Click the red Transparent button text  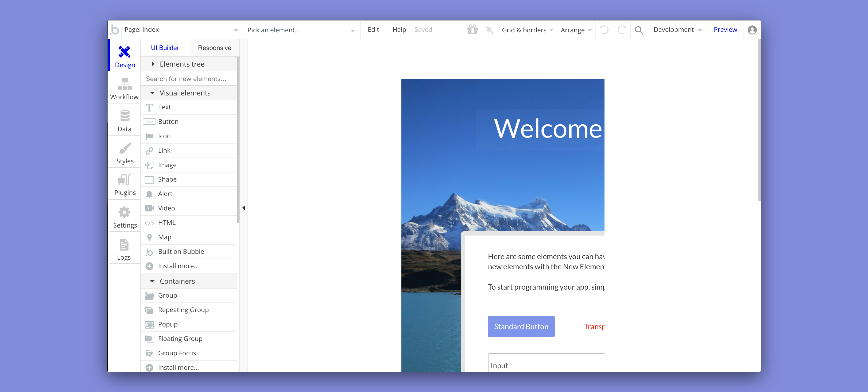coord(594,326)
